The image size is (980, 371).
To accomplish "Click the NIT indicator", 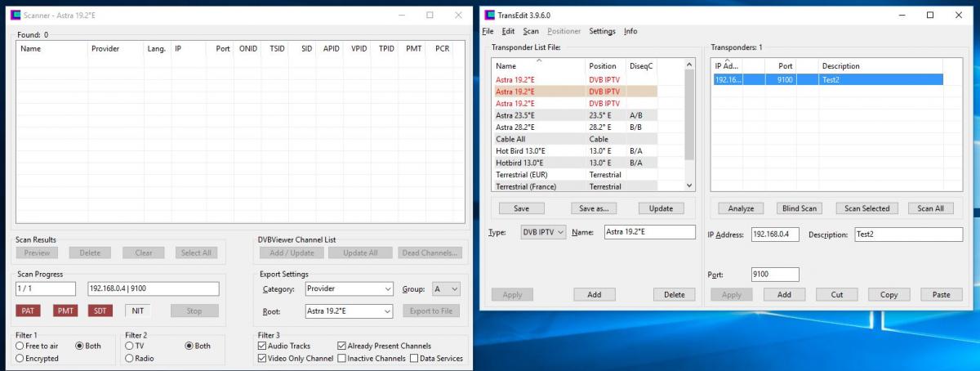I will 138,311.
